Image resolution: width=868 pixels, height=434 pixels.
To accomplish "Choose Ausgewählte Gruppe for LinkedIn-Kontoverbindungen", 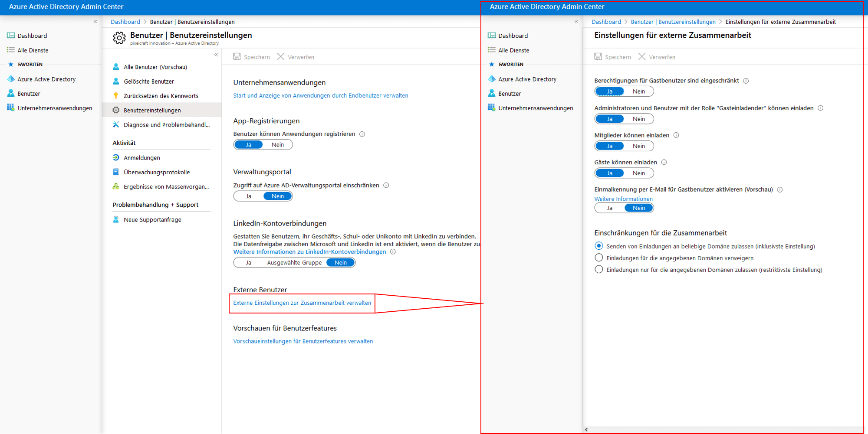I will click(x=294, y=263).
